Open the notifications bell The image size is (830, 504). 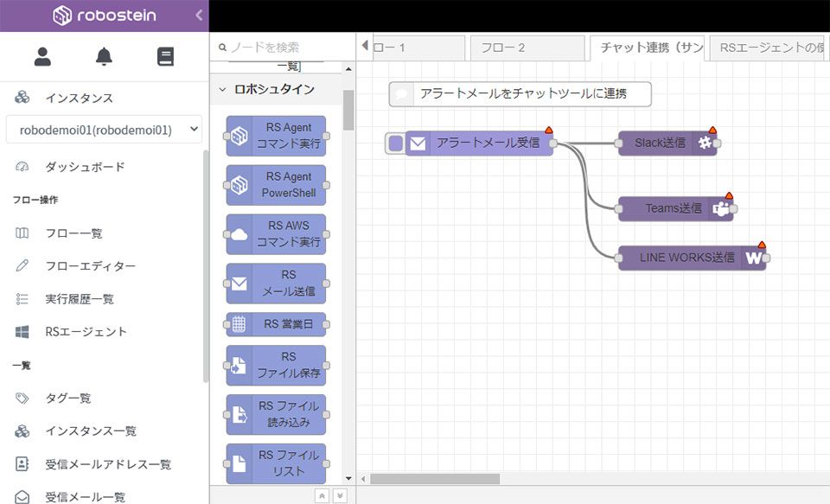[104, 57]
